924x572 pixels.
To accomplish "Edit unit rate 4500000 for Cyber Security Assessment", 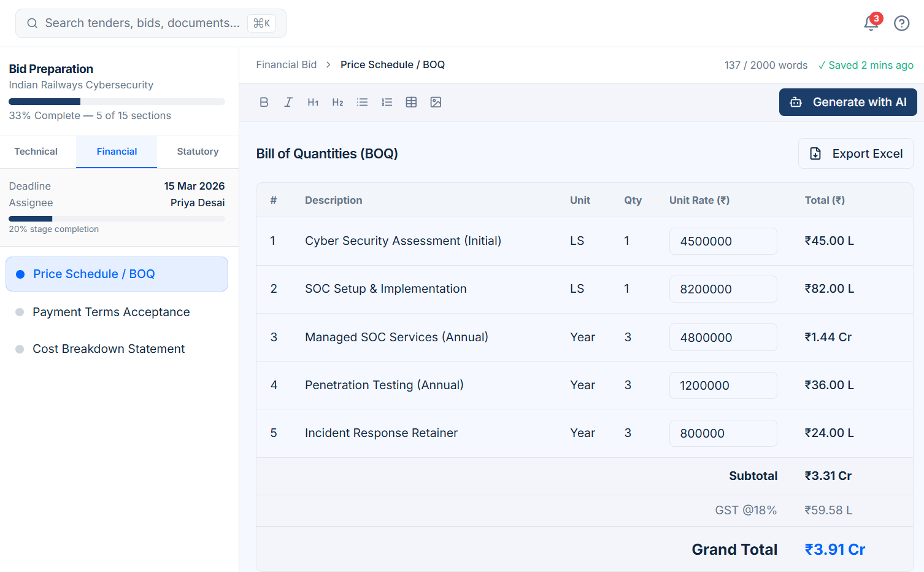I will pos(723,241).
